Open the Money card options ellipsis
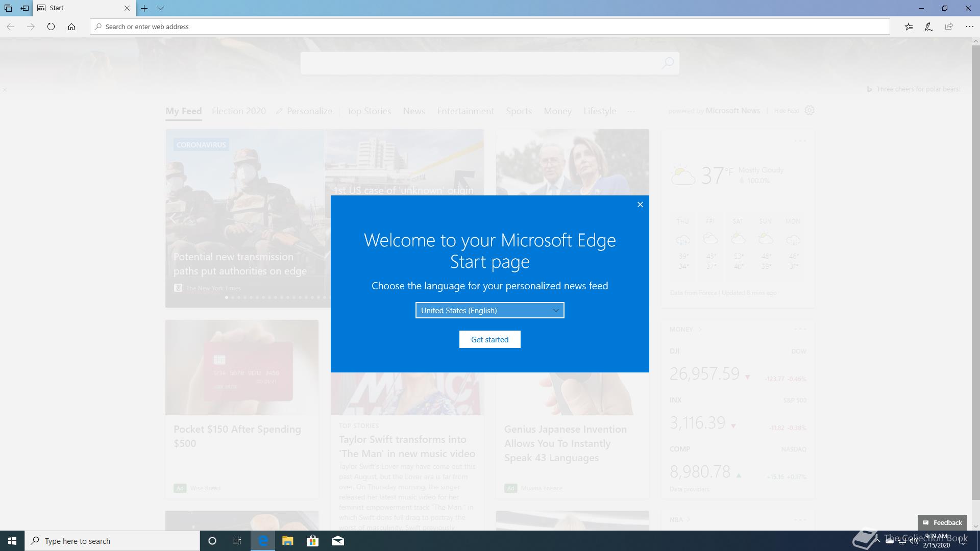The image size is (980, 551). [800, 329]
